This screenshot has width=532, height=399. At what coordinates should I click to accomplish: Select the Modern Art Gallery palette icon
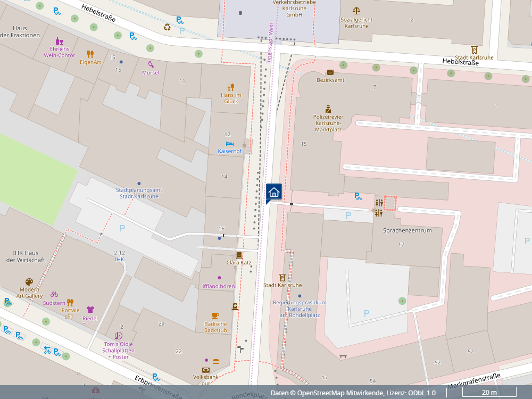pos(29,282)
